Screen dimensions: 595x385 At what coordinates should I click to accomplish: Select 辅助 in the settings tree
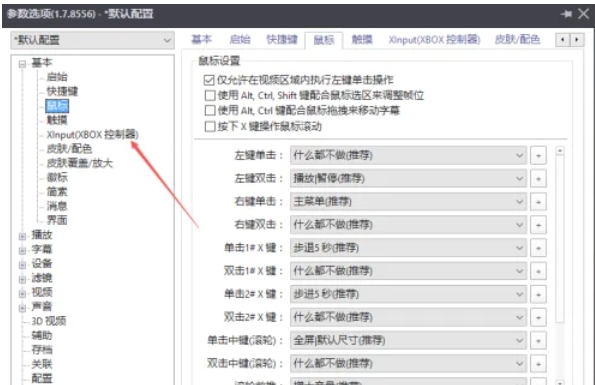tap(42, 335)
